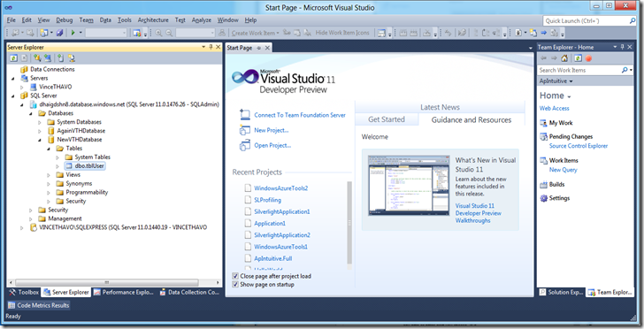644x329 pixels.
Task: Expand the VinceTHAVO server node
Action: (x=22, y=87)
